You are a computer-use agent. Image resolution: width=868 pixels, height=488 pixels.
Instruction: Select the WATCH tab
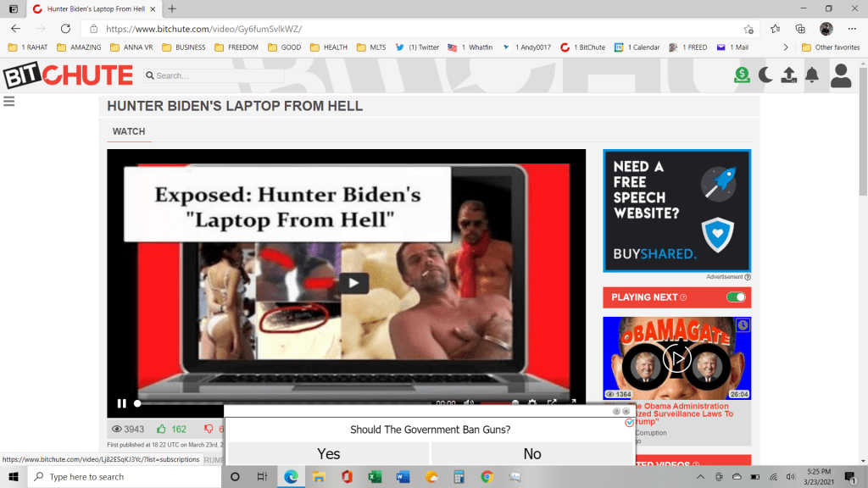[x=129, y=131]
